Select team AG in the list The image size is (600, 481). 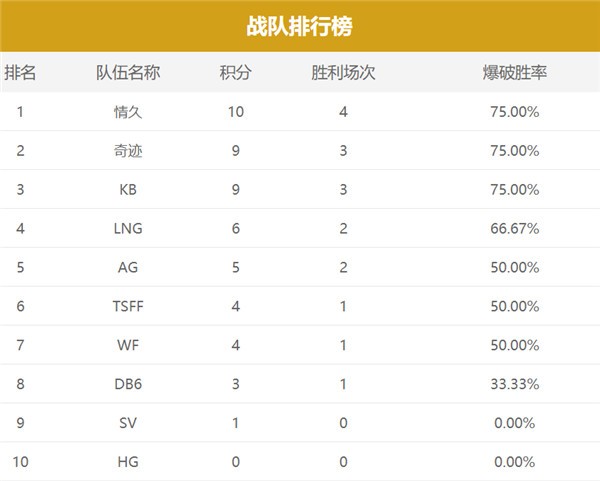coord(129,268)
